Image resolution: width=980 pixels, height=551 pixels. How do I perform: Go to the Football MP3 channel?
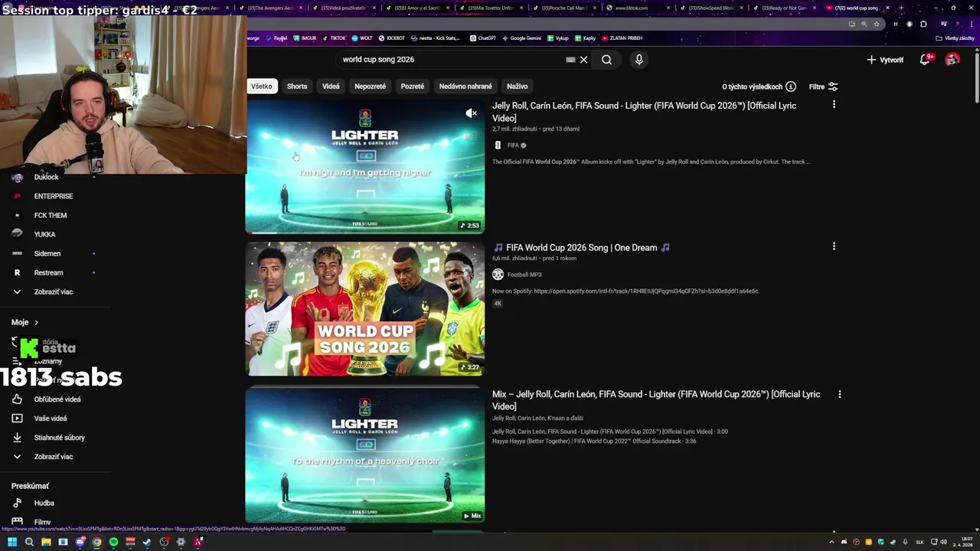click(524, 275)
